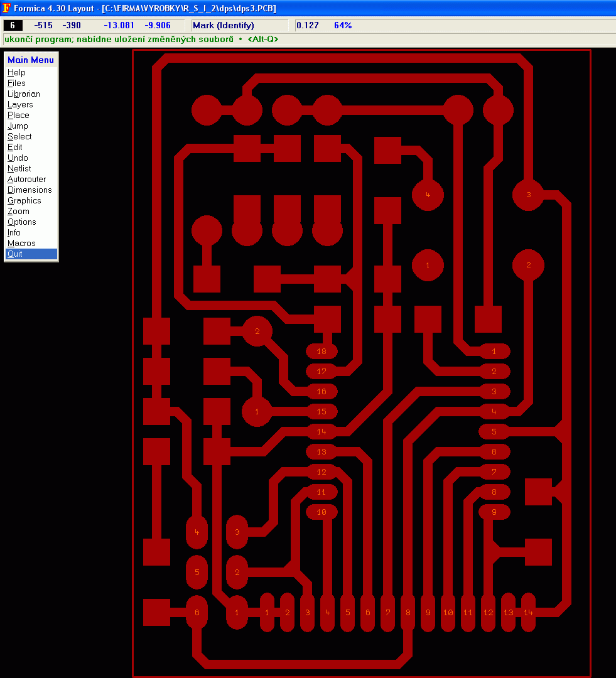
Task: Click the Formica app icon in title bar
Action: point(7,8)
